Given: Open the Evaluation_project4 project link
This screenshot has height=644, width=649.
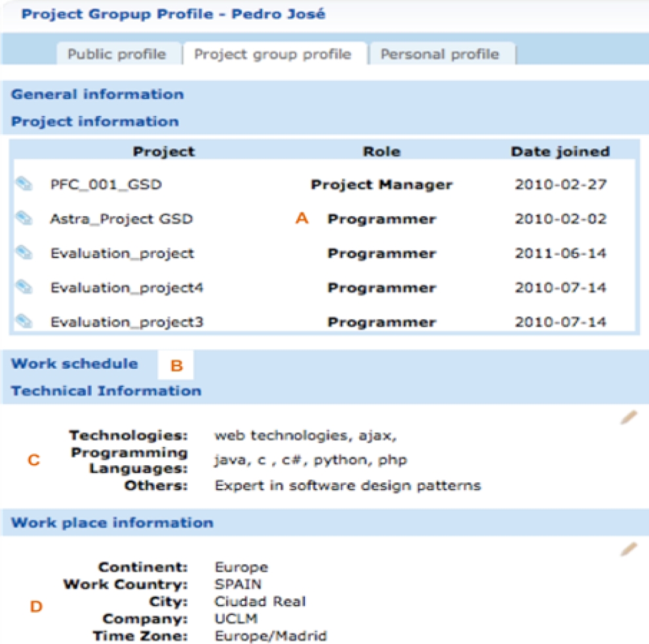Looking at the screenshot, I should coord(127,288).
